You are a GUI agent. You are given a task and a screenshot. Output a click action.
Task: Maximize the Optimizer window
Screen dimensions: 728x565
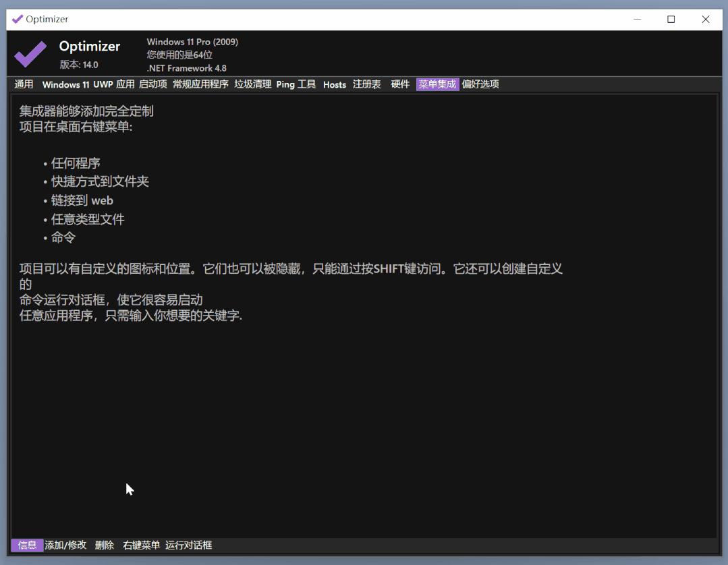coord(671,19)
